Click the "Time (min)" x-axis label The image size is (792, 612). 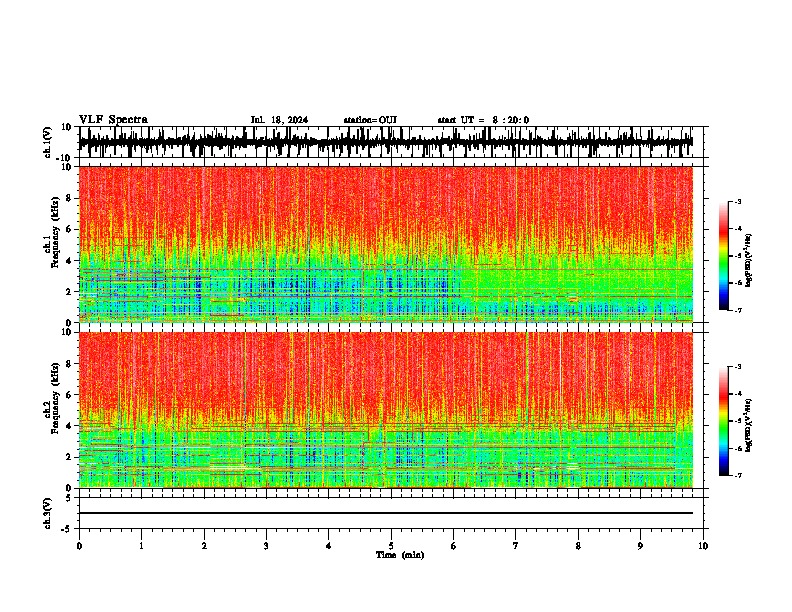coord(400,555)
